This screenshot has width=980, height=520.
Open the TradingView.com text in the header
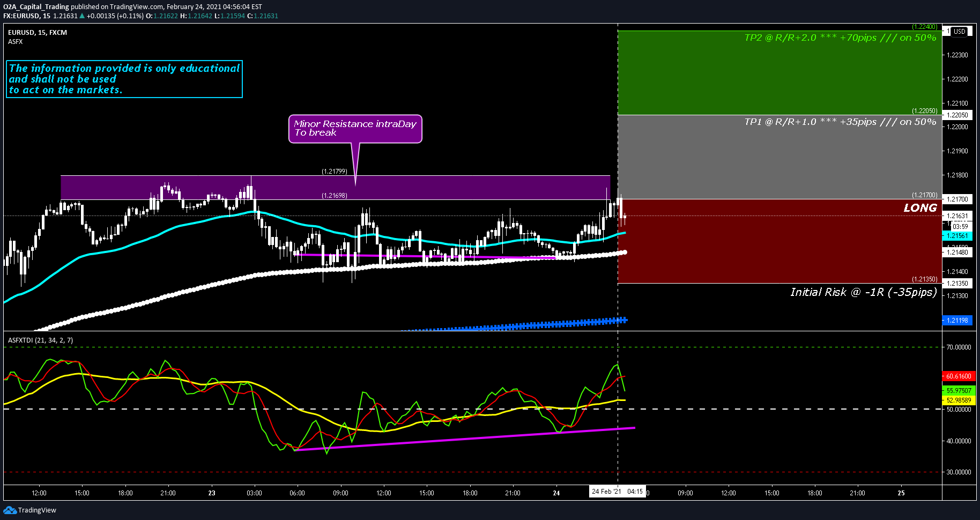[x=136, y=7]
